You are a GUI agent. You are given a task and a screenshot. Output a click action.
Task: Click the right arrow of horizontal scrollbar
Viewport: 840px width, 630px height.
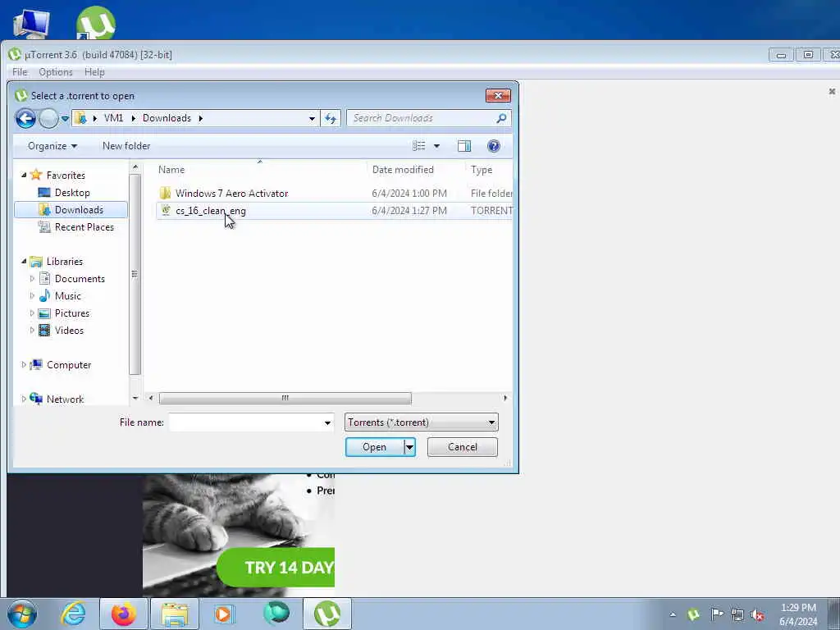pos(505,398)
